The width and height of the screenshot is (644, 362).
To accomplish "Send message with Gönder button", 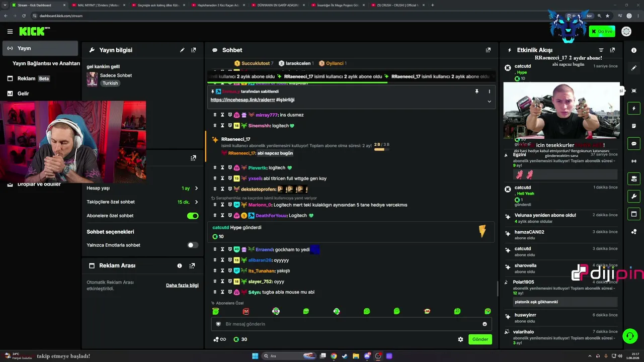I will pos(480,339).
